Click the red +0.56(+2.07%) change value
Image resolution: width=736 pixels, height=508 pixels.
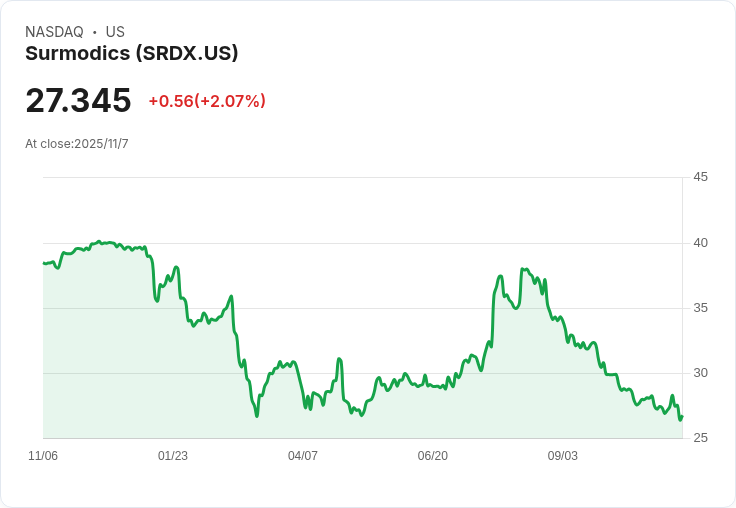[x=207, y=101]
